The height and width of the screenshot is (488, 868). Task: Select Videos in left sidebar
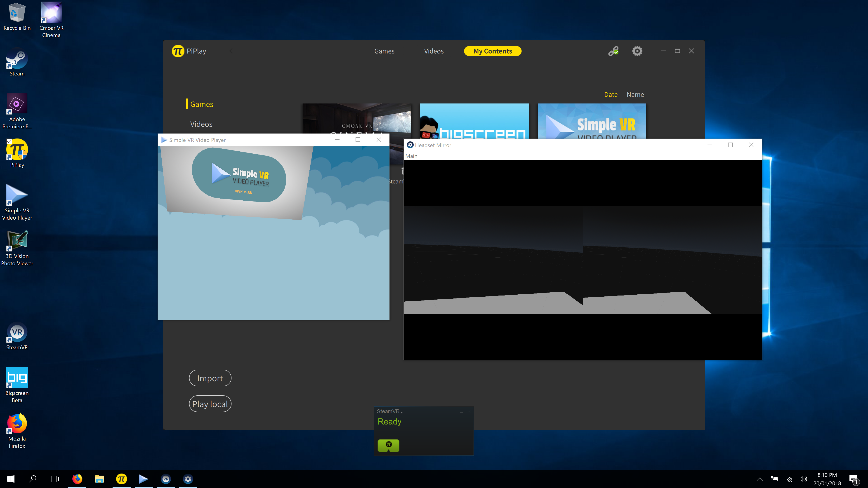click(201, 124)
